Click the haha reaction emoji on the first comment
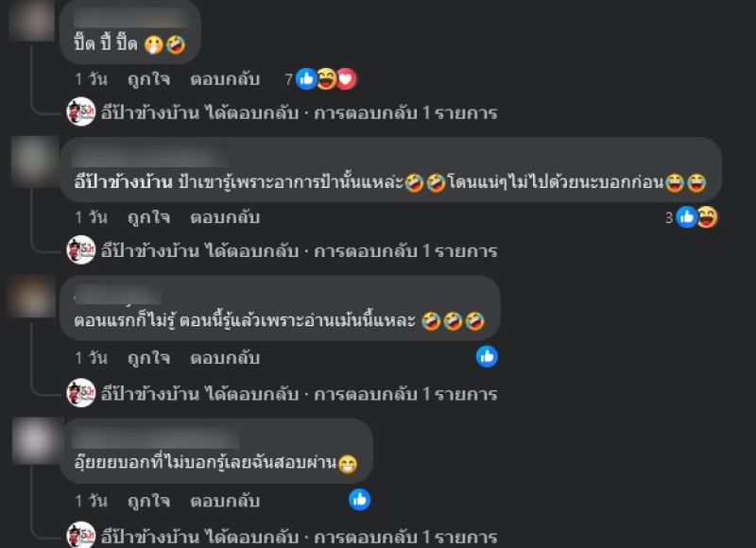Image resolution: width=756 pixels, height=548 pixels. [x=326, y=78]
